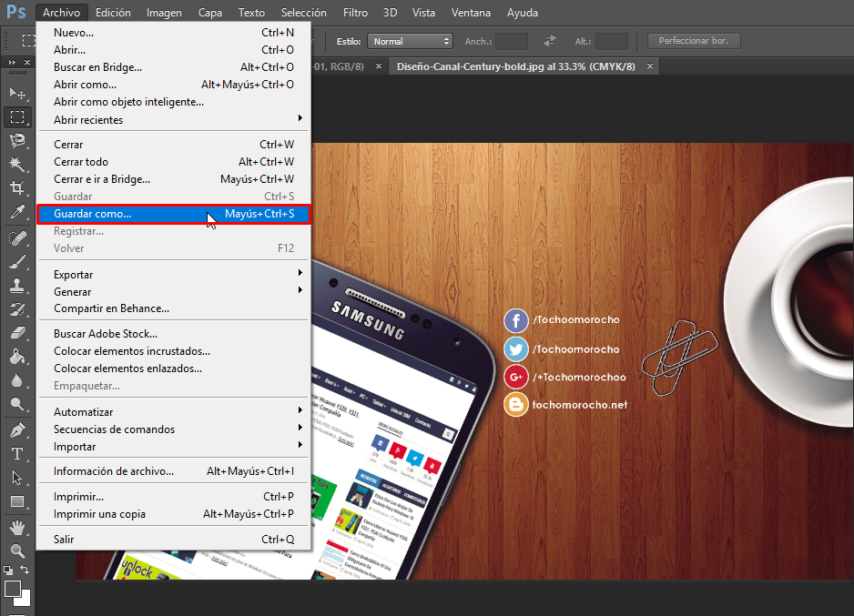Expand Secuencias de comandos submenu
The height and width of the screenshot is (616, 854).
(173, 429)
